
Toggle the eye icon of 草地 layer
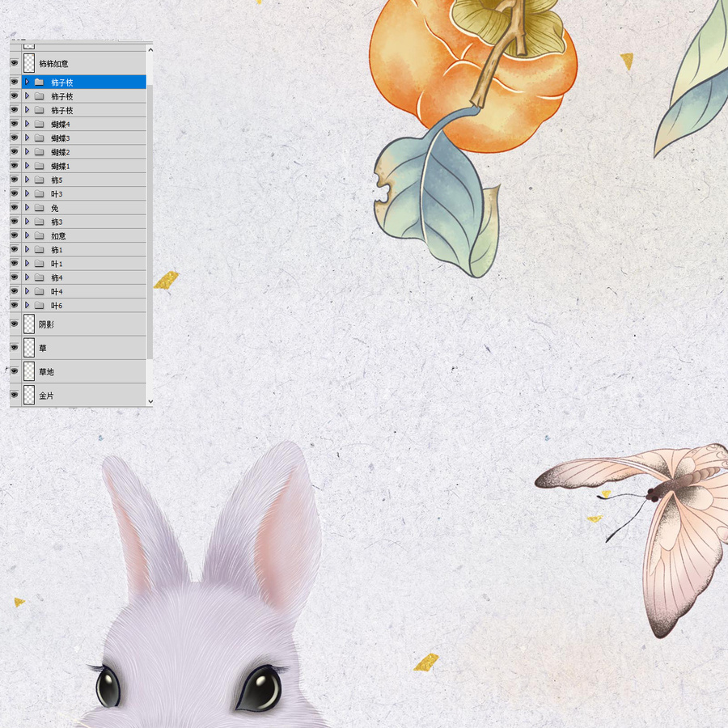[15, 371]
